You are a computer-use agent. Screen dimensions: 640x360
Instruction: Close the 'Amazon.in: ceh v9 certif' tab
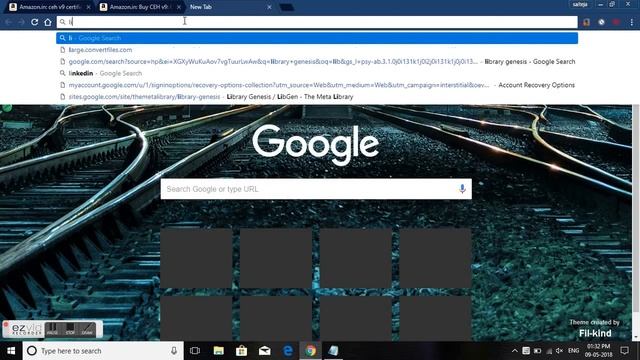(89, 7)
